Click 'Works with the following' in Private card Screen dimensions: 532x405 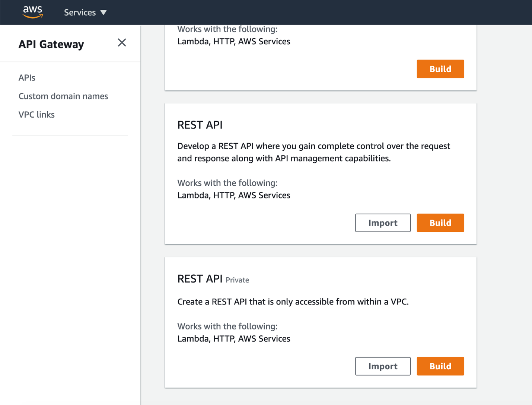pos(227,326)
